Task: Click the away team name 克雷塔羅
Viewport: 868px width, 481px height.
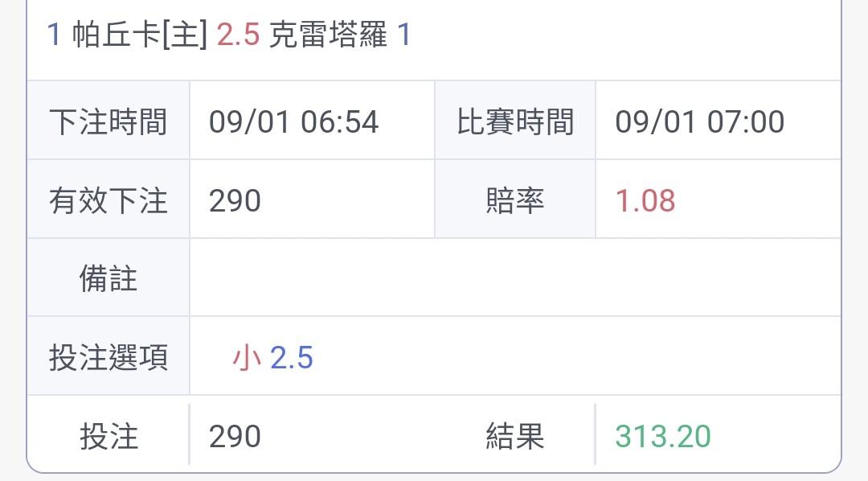Action: pyautogui.click(x=328, y=36)
